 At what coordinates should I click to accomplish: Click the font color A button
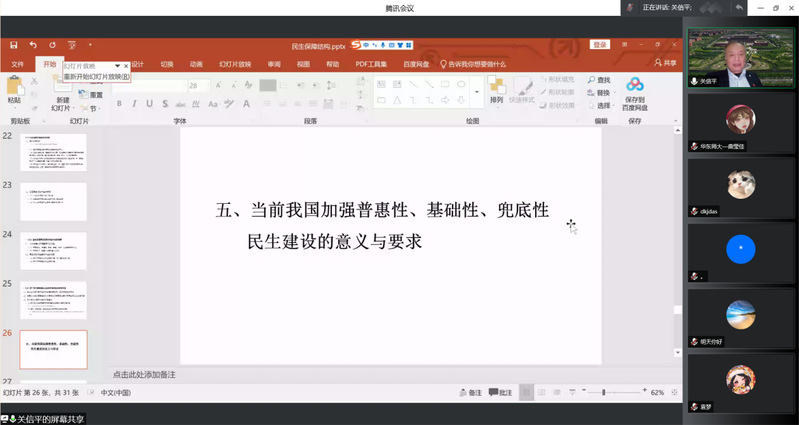(246, 103)
